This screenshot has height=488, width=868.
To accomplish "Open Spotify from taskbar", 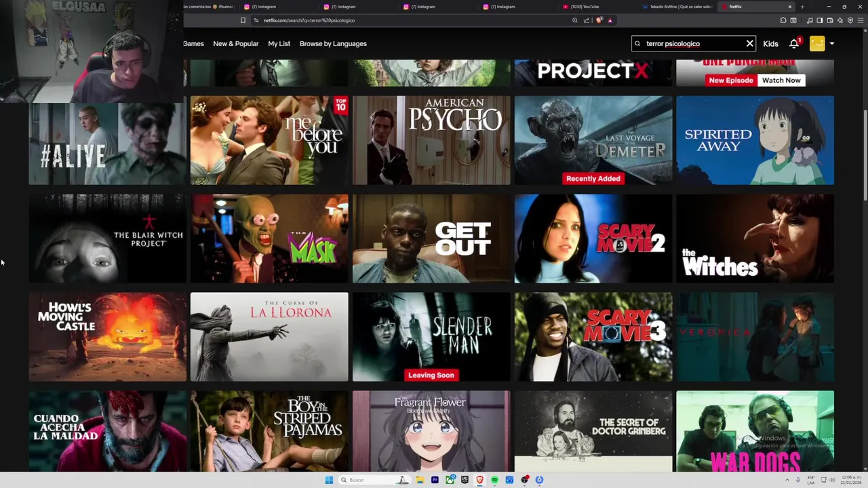I will tap(494, 480).
